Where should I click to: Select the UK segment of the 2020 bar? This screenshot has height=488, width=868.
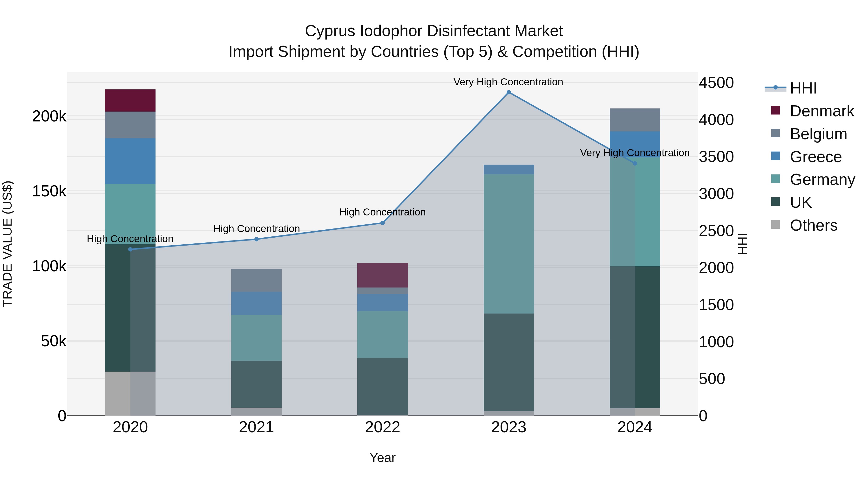click(x=130, y=308)
